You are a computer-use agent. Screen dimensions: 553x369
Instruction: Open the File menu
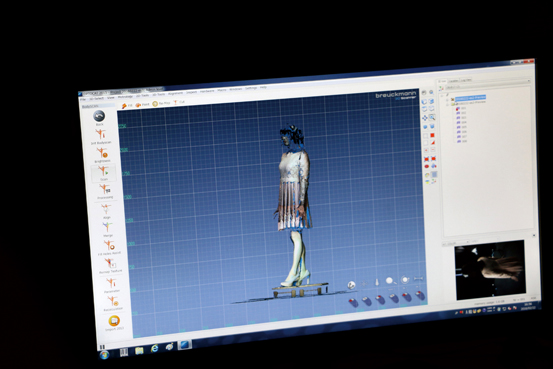83,99
